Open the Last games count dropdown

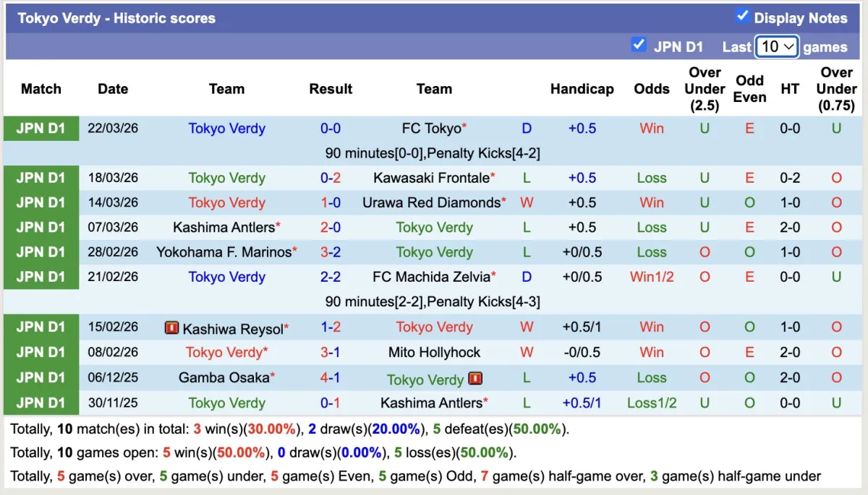(776, 46)
